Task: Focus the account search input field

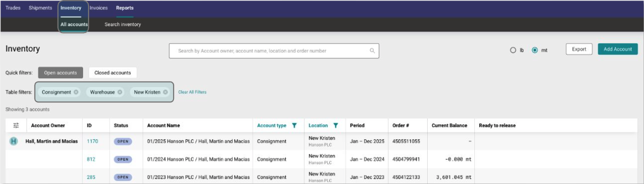Action: coord(274,51)
